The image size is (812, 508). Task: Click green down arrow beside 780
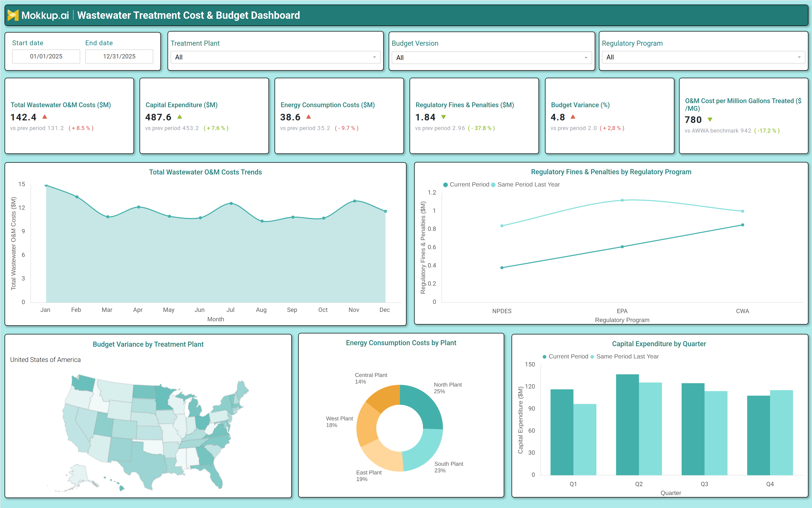(710, 120)
